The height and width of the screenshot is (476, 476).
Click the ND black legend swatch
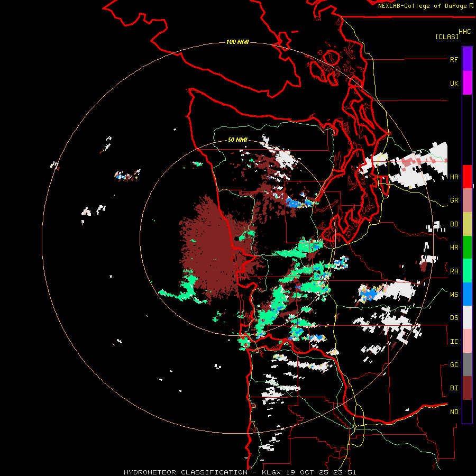click(467, 411)
